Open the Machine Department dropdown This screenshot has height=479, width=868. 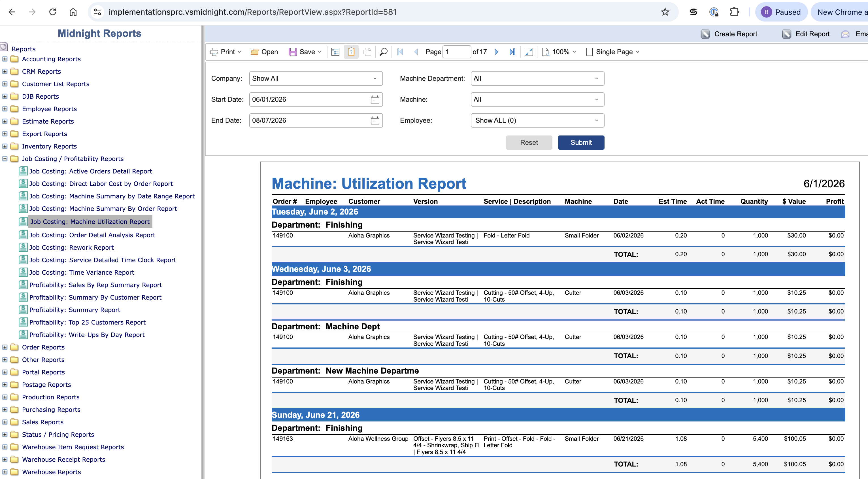coord(537,79)
